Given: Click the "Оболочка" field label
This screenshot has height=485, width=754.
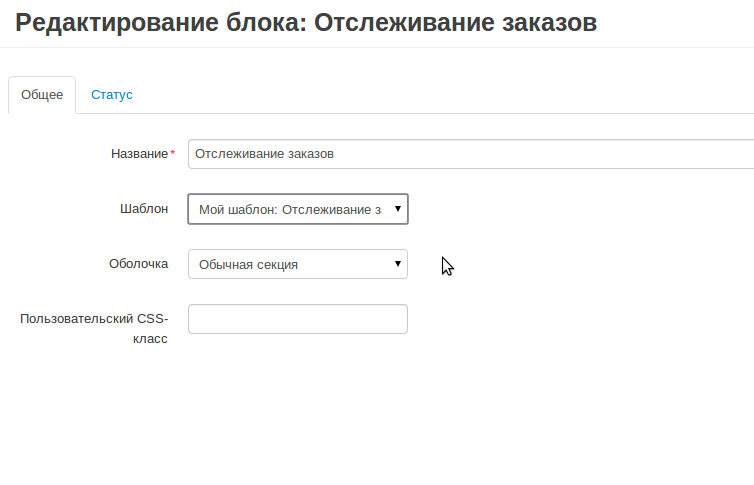Looking at the screenshot, I should tap(138, 264).
